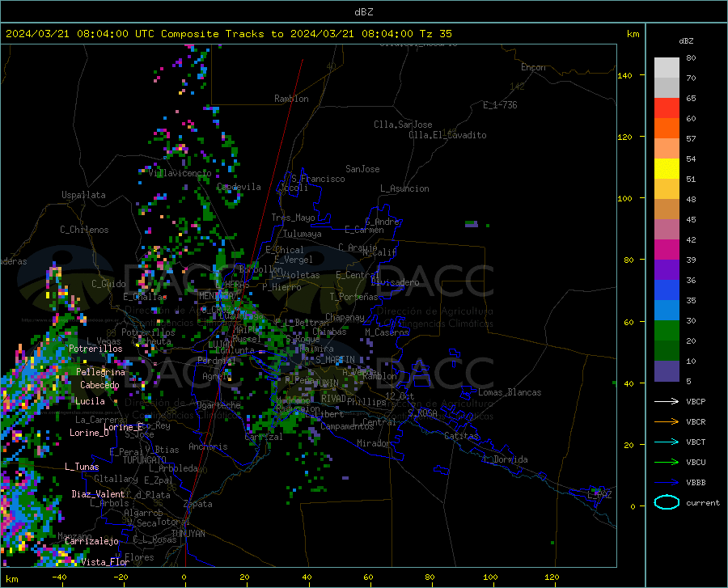728x588 pixels.
Task: Click the 'Encon' map label
Action: pyautogui.click(x=533, y=67)
